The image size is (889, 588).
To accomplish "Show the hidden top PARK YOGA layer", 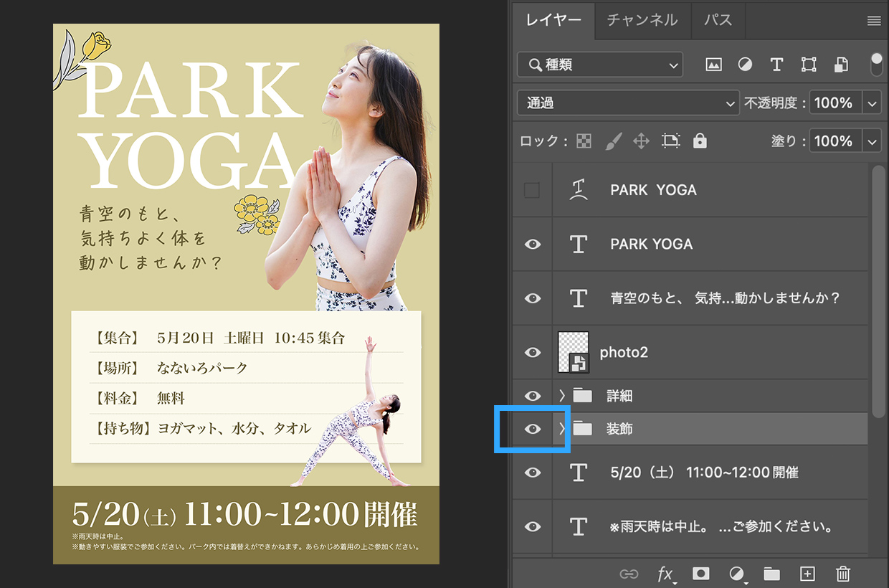I will pyautogui.click(x=532, y=189).
